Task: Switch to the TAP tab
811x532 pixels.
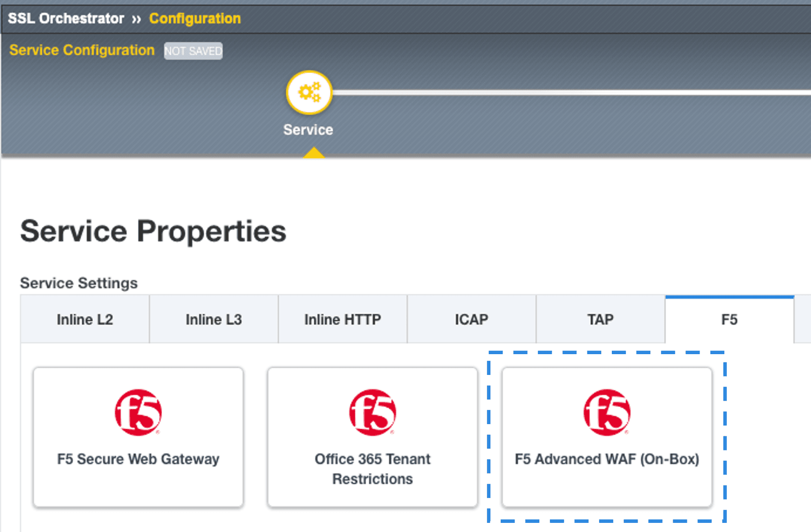Action: [600, 319]
